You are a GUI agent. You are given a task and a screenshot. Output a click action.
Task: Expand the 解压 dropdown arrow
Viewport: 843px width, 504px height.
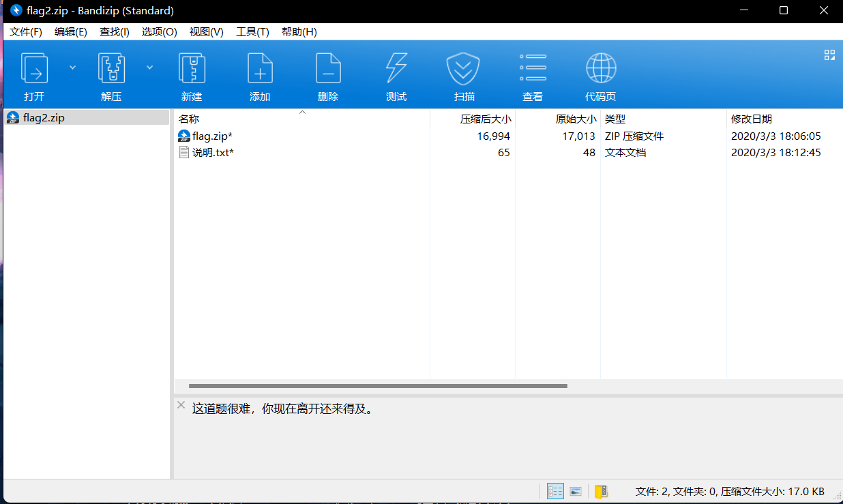pos(149,68)
